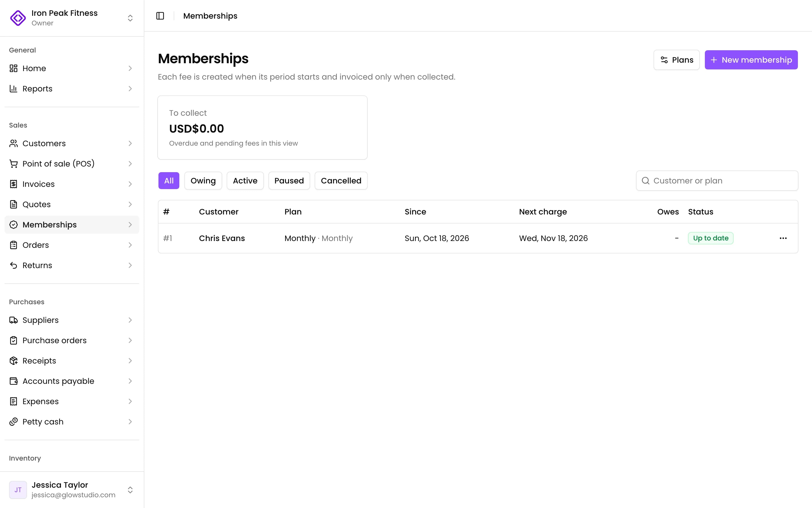Click the Receipts package icon
Viewport: 812px width, 508px height.
tap(14, 361)
